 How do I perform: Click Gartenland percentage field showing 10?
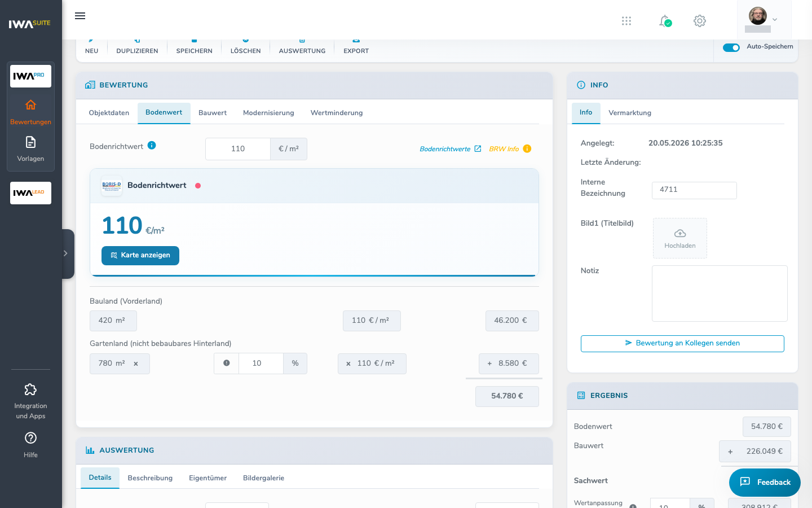point(261,364)
